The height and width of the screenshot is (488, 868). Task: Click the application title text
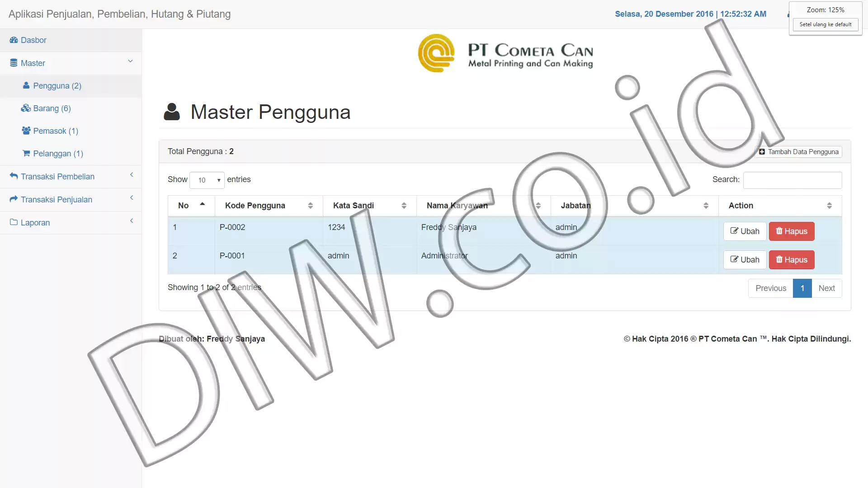(119, 14)
